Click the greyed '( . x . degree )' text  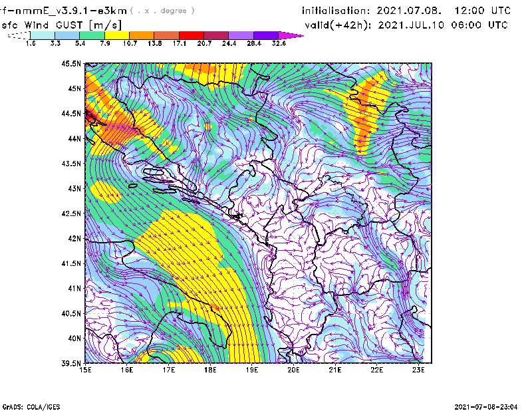[162, 11]
